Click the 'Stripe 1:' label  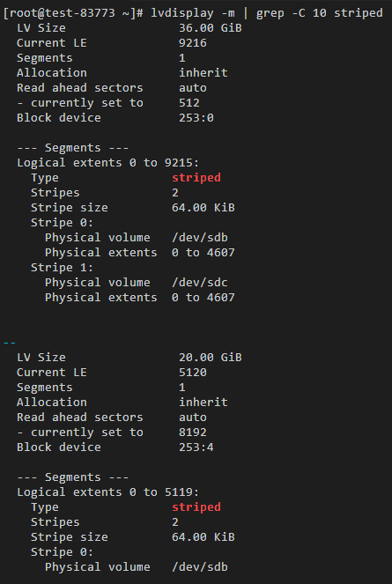[62, 268]
